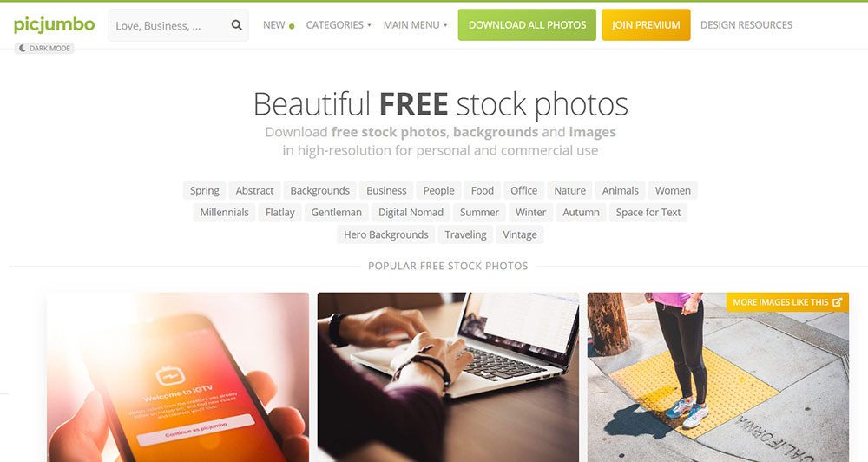Click the Download All Photos button
This screenshot has width=868, height=462.
point(527,25)
